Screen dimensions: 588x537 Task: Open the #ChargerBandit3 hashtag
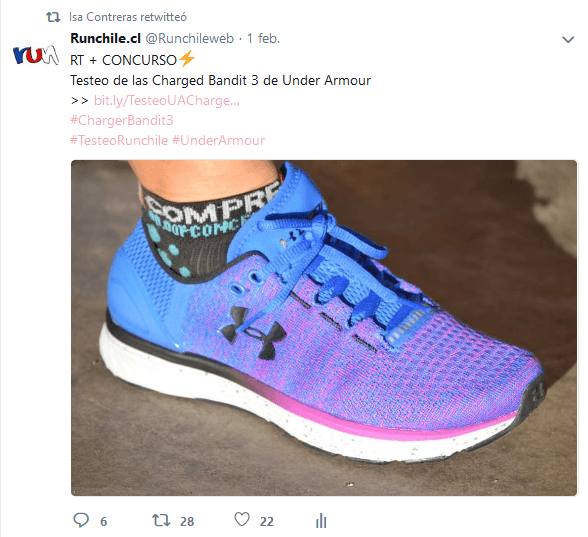122,120
